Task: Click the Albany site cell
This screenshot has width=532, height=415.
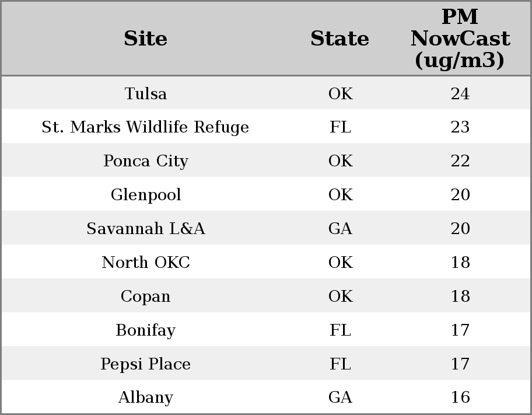Action: 146,397
